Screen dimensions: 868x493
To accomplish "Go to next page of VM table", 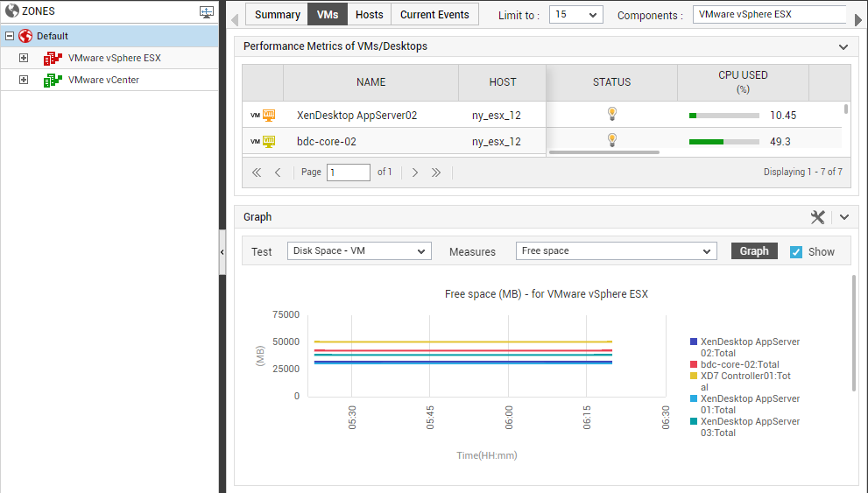I will (x=414, y=173).
